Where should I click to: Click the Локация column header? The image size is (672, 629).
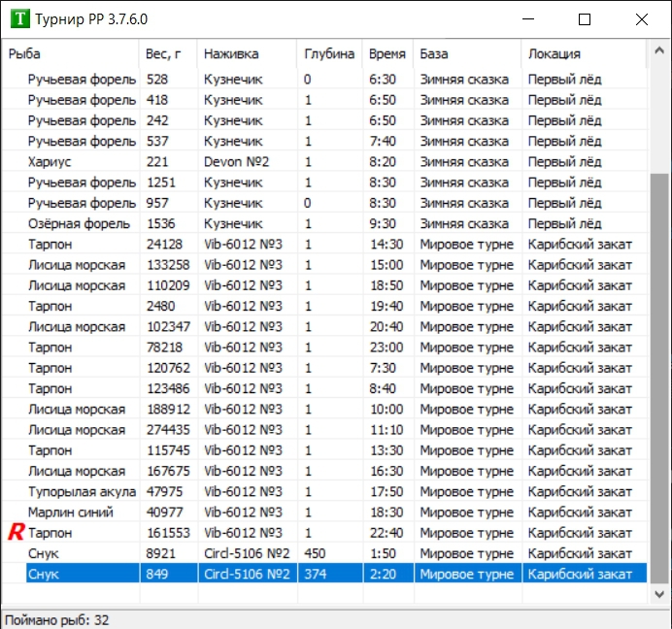point(584,54)
